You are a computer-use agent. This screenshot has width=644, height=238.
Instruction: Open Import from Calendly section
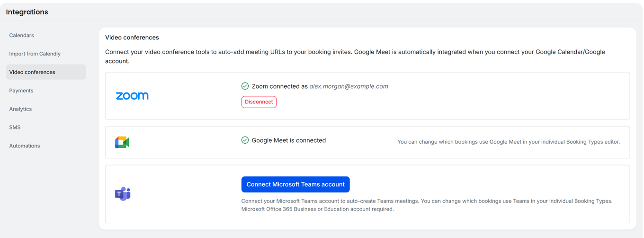tap(46, 54)
